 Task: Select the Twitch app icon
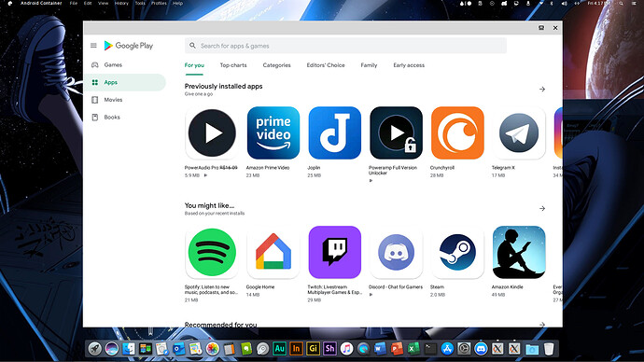tap(335, 253)
